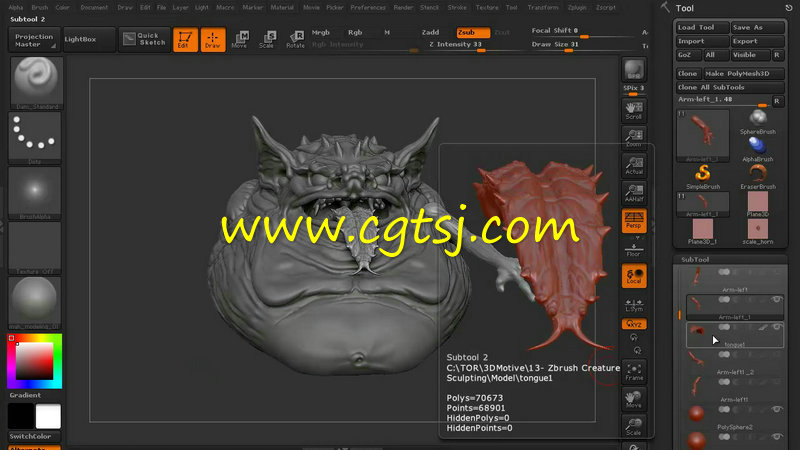Toggle visibility eye of Arm-left_1 subtool

pos(777,299)
